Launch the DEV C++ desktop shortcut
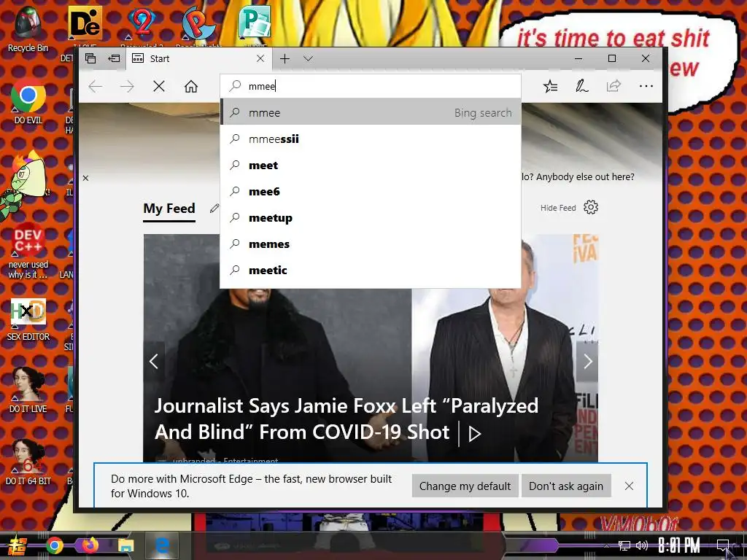Screen dimensions: 747x560 [x=28, y=251]
